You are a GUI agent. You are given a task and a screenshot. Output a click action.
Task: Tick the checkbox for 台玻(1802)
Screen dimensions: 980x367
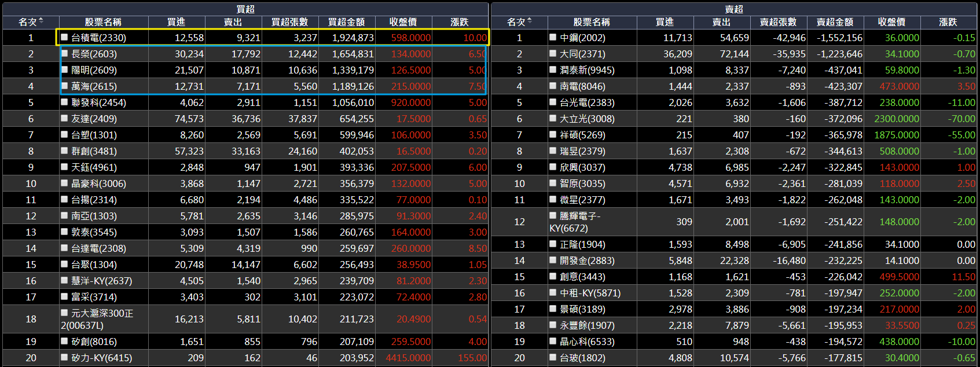pos(553,357)
